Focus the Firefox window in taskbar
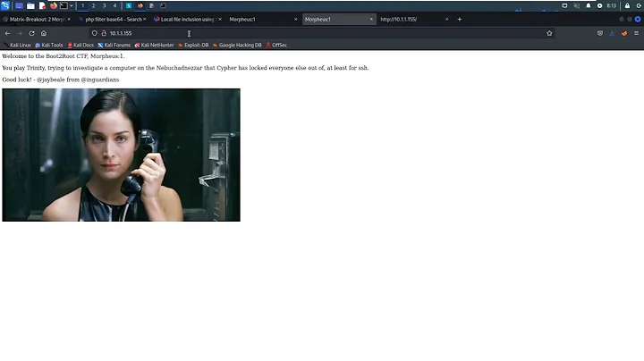The width and height of the screenshot is (644, 361). point(140,5)
